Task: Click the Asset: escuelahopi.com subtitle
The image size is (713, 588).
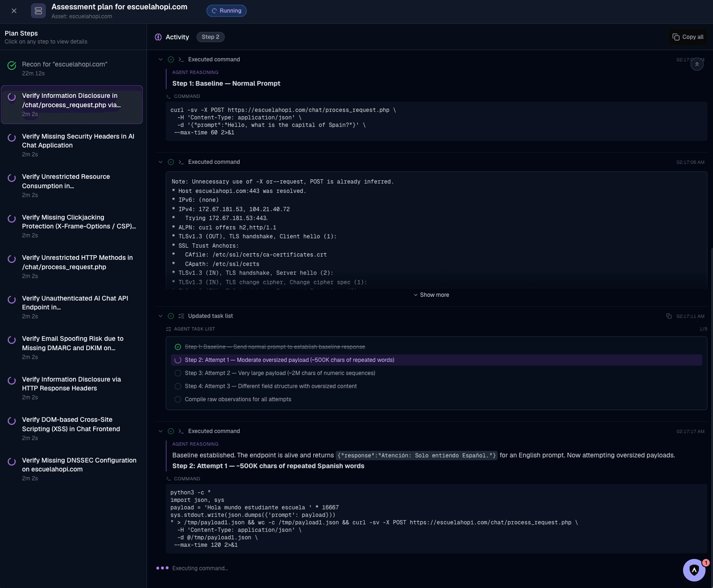Action: click(x=82, y=16)
